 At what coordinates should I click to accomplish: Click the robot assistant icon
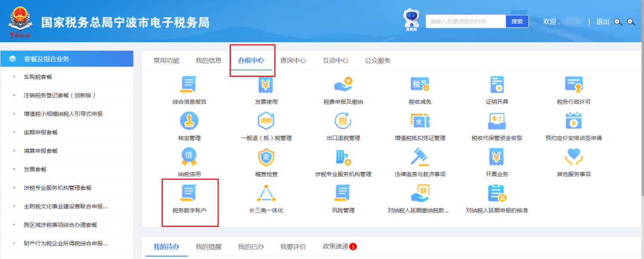pos(411,20)
